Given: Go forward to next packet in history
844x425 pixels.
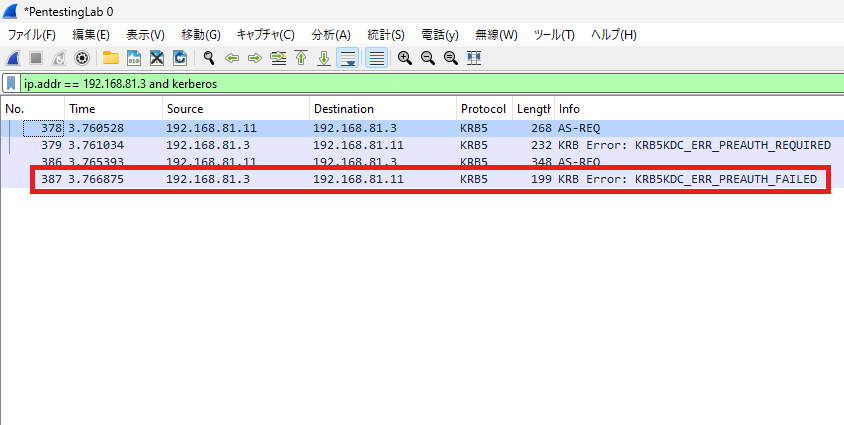Looking at the screenshot, I should pyautogui.click(x=255, y=58).
